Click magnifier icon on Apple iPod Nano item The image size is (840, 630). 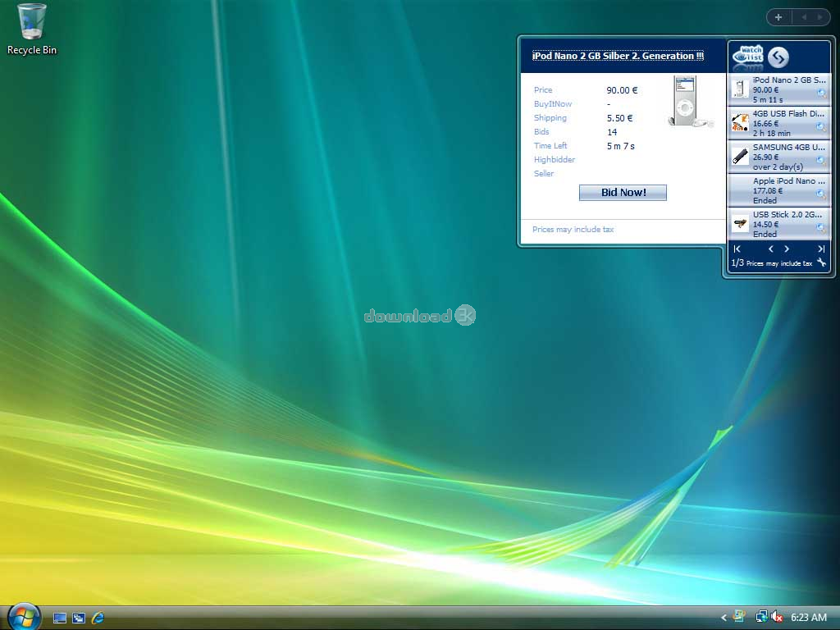click(x=821, y=194)
